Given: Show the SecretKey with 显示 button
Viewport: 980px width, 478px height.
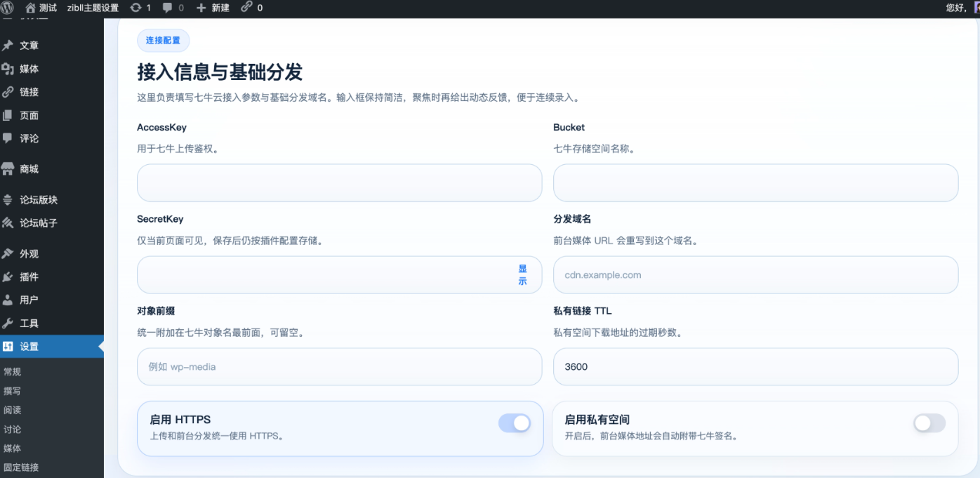Looking at the screenshot, I should pos(522,274).
